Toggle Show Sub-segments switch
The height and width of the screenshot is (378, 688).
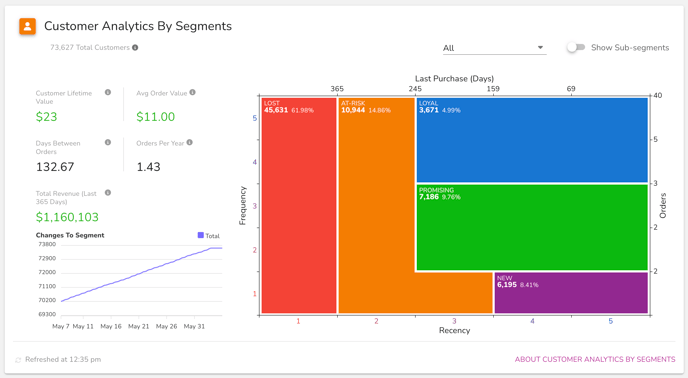pos(576,47)
